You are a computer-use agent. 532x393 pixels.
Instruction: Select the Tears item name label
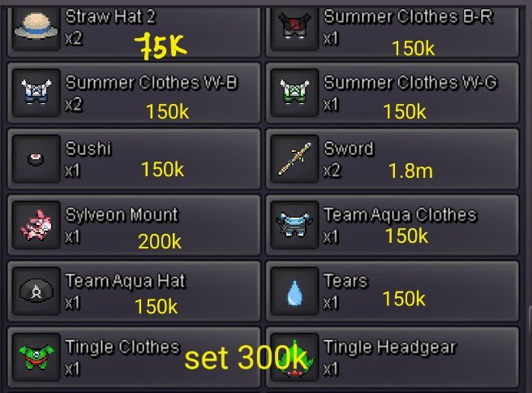click(x=345, y=281)
